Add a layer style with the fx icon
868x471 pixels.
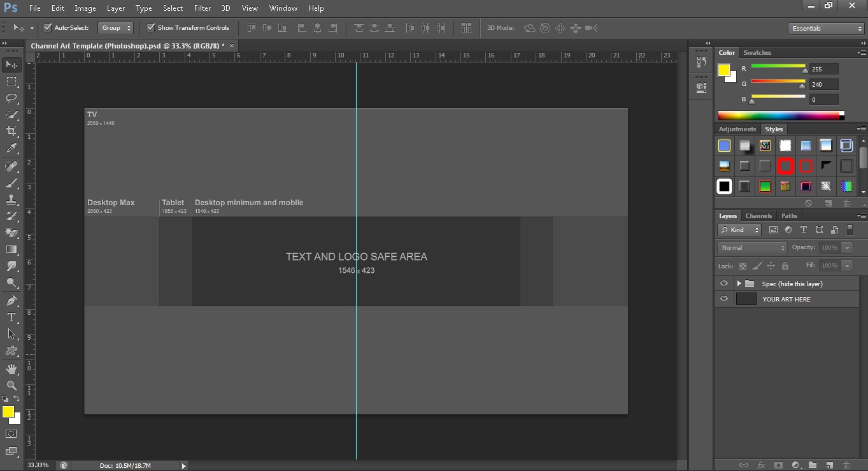[760, 465]
